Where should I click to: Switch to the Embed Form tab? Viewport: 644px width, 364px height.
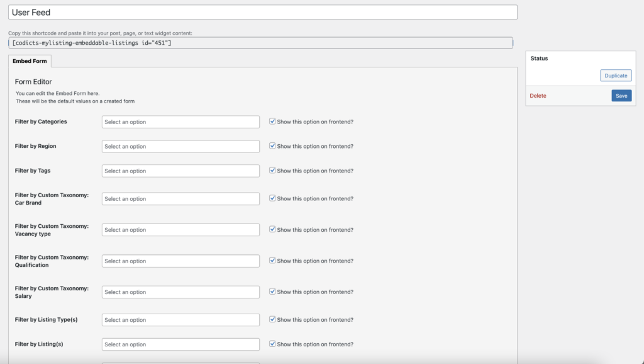click(30, 61)
